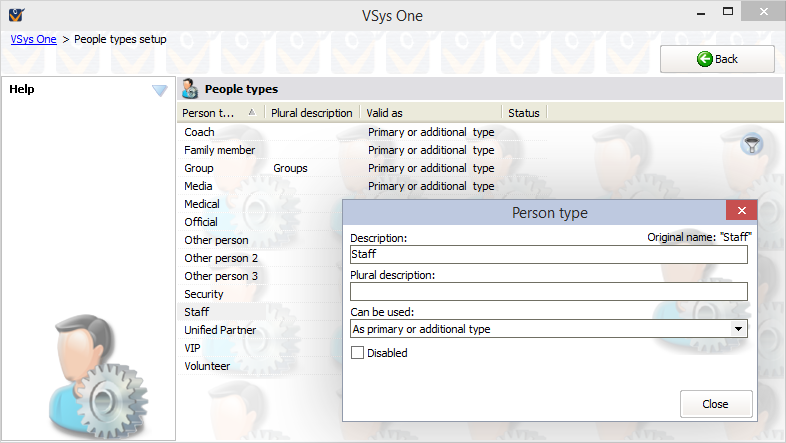Select Coach in the people types list
This screenshot has width=786, height=443.
click(x=199, y=132)
